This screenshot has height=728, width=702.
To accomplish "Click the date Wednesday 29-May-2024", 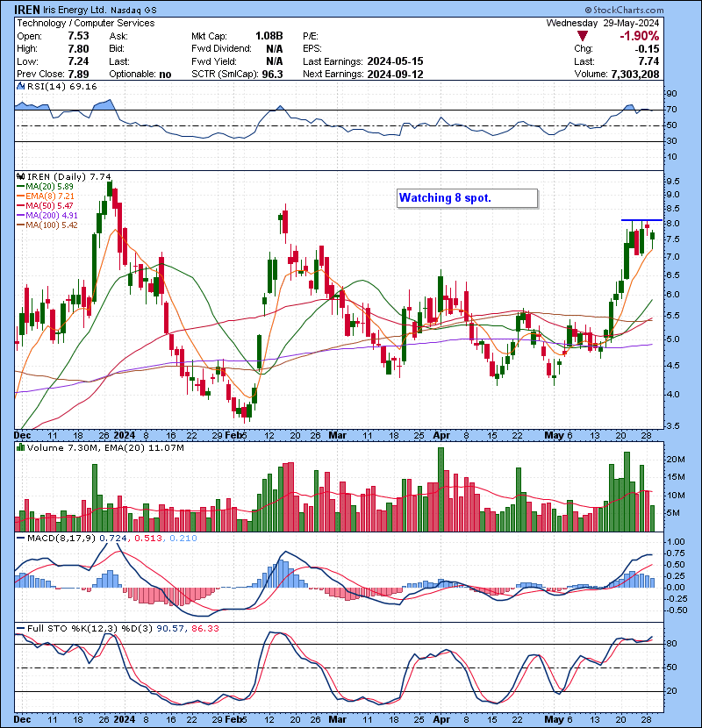I will point(603,23).
